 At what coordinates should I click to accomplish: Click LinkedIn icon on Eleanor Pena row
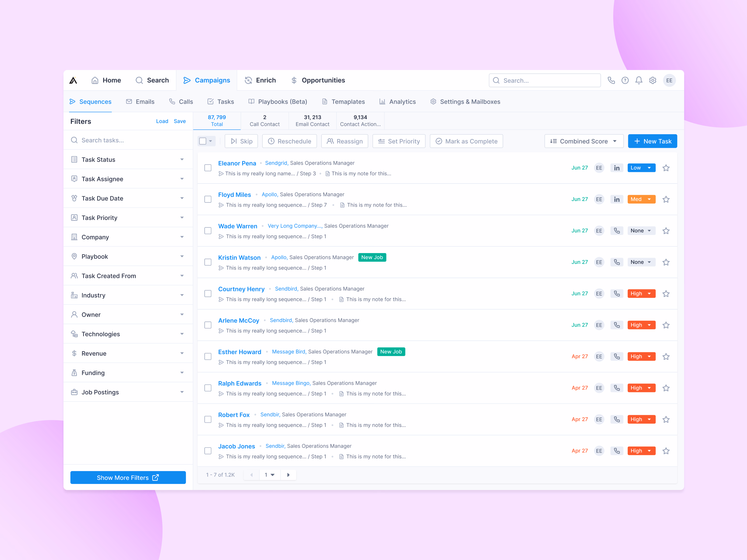click(617, 168)
